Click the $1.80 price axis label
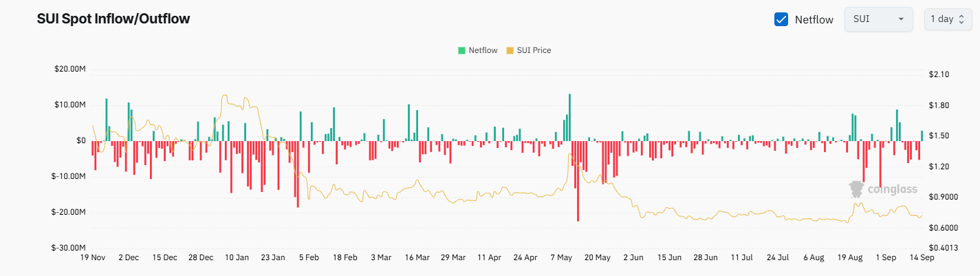The image size is (980, 276). 941,105
